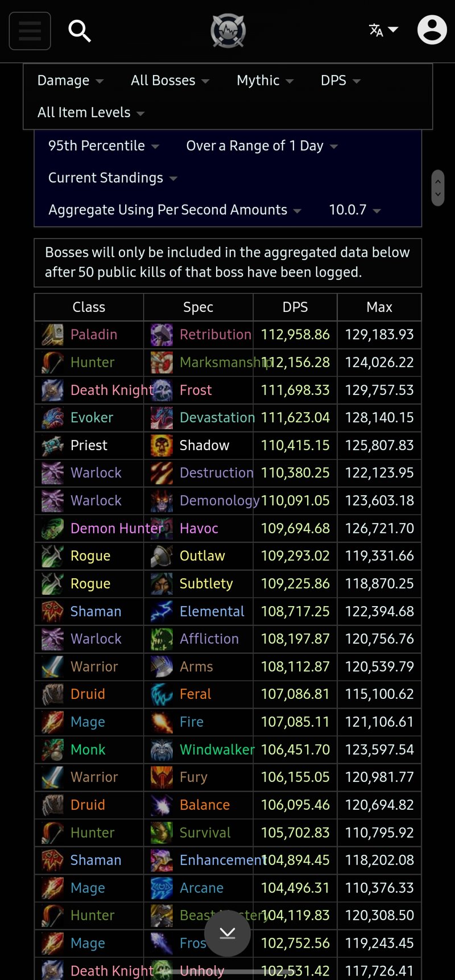
Task: Expand the Damage metric dropdown
Action: point(71,81)
